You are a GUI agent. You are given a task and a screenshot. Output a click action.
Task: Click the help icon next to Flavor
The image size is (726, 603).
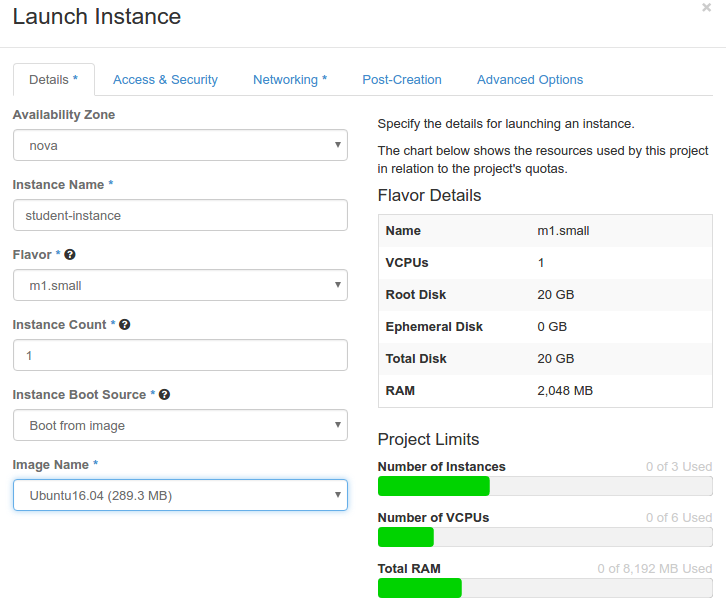click(70, 255)
